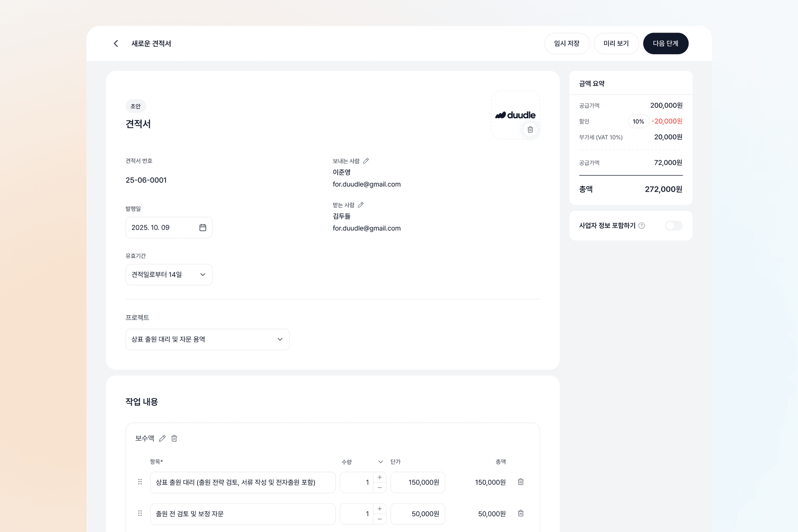This screenshot has height=532, width=798.
Task: Edit the recipient 김두들 via the pencil icon
Action: click(361, 204)
